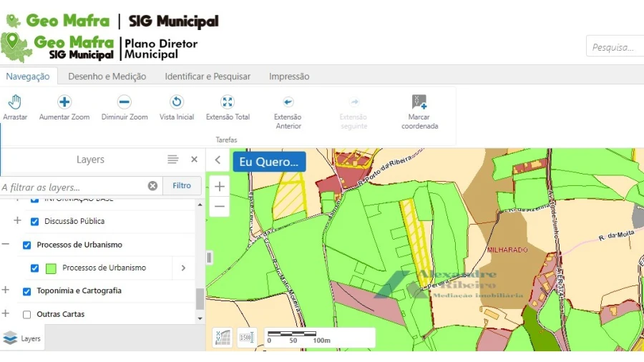This screenshot has height=362, width=644.
Task: Click Layers tab label at bottom
Action: (x=31, y=338)
